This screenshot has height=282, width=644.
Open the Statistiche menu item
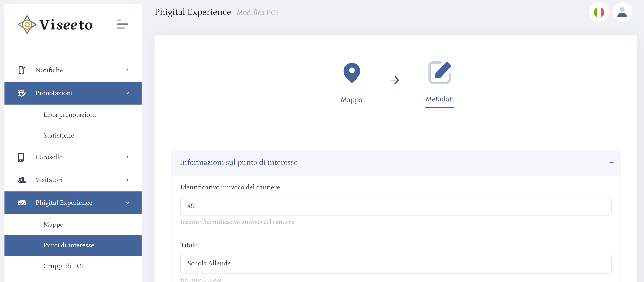58,135
